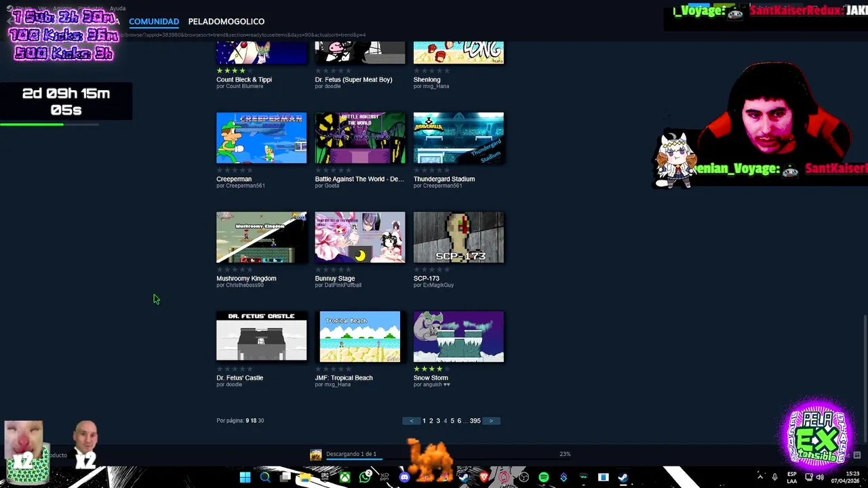Click the Creeperman title link
868x488 pixels.
point(234,179)
